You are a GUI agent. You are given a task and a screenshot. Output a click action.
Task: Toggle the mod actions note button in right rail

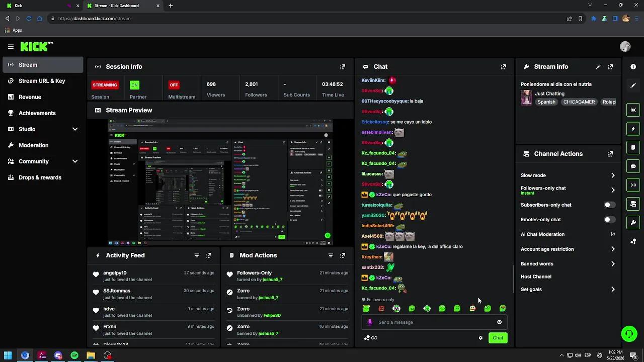(x=633, y=147)
